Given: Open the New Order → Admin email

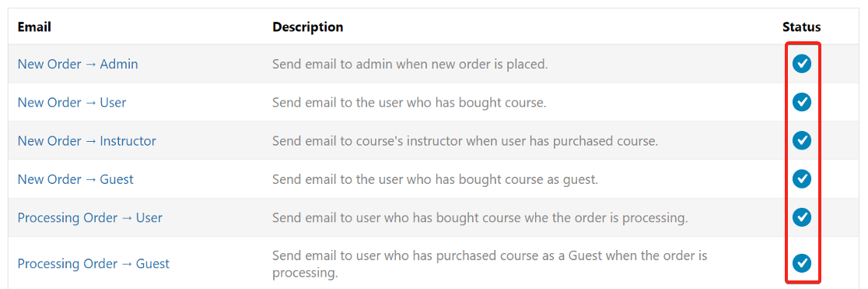Looking at the screenshot, I should point(78,65).
